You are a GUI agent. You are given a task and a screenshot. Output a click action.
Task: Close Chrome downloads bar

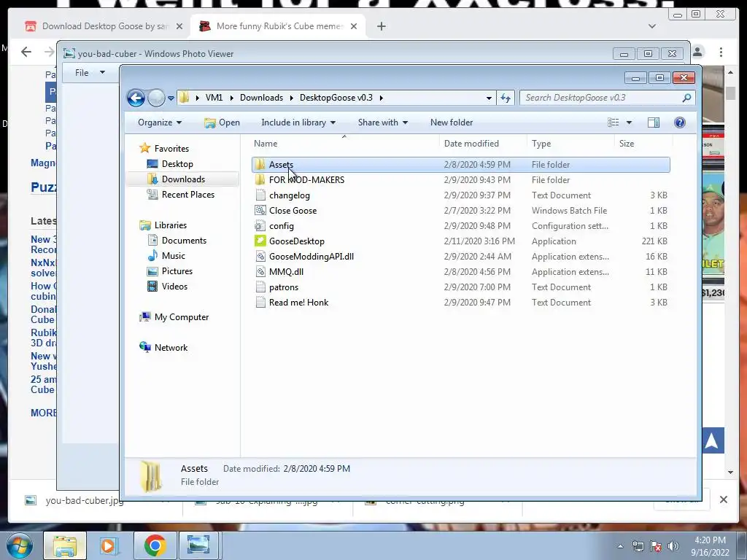tap(723, 499)
